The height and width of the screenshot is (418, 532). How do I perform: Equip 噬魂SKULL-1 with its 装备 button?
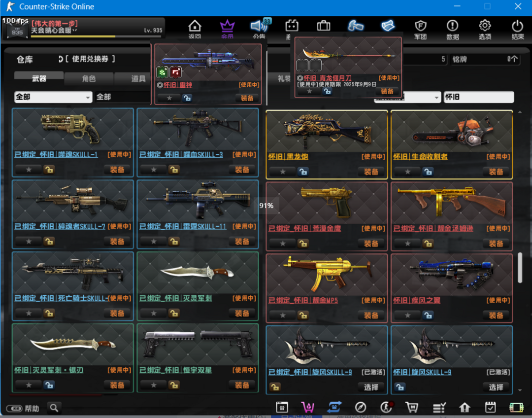tap(117, 170)
